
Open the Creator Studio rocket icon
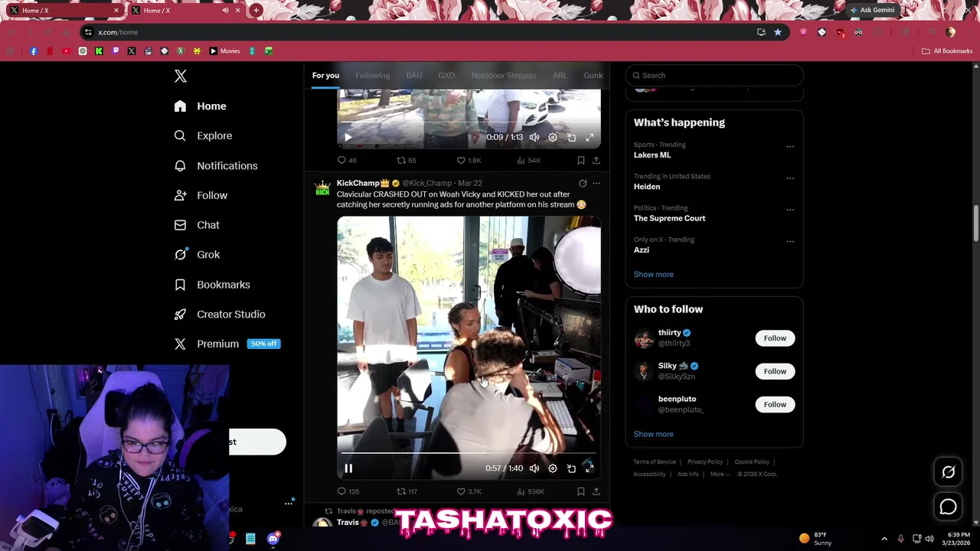pos(180,315)
